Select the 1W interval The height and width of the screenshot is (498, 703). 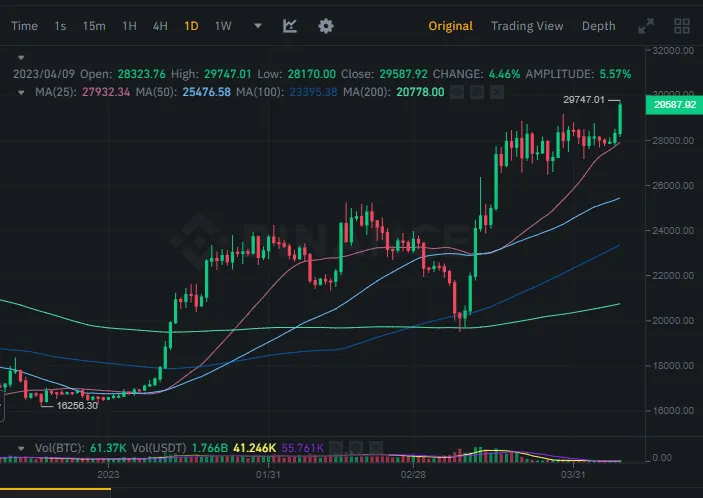tap(223, 26)
